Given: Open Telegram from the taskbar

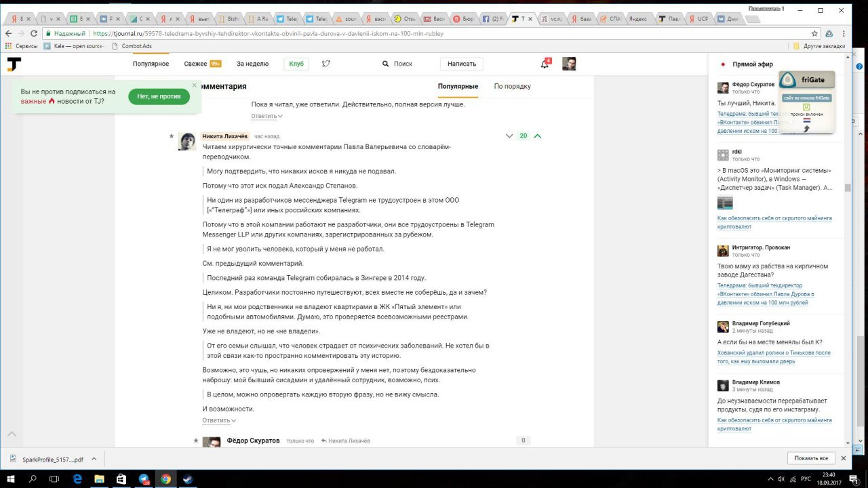Looking at the screenshot, I should [x=144, y=479].
